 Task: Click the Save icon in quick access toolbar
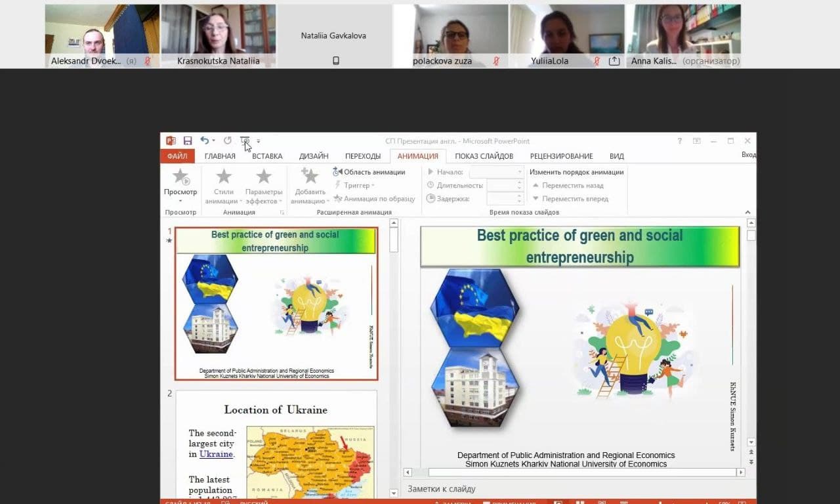point(188,141)
